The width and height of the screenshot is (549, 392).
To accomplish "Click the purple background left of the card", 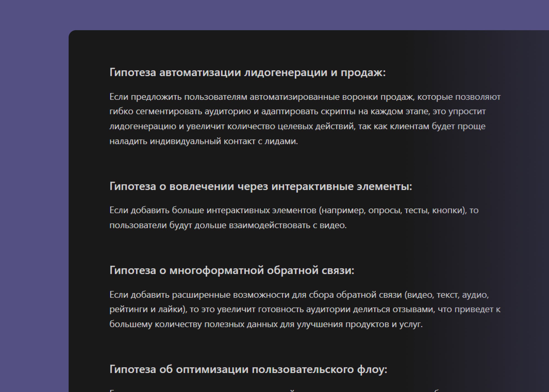I will [x=34, y=193].
